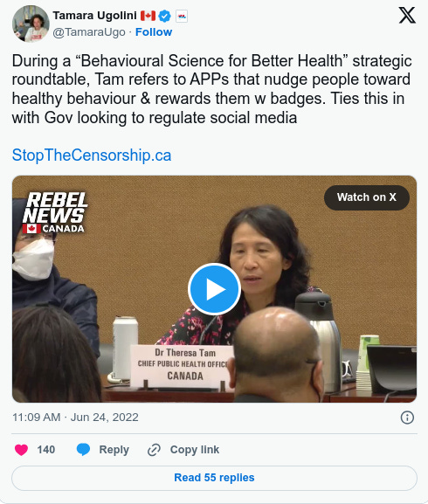Viewport: 428px width, 504px height.
Task: Open Tamara Ugolini's profile avatar
Action: [x=31, y=24]
